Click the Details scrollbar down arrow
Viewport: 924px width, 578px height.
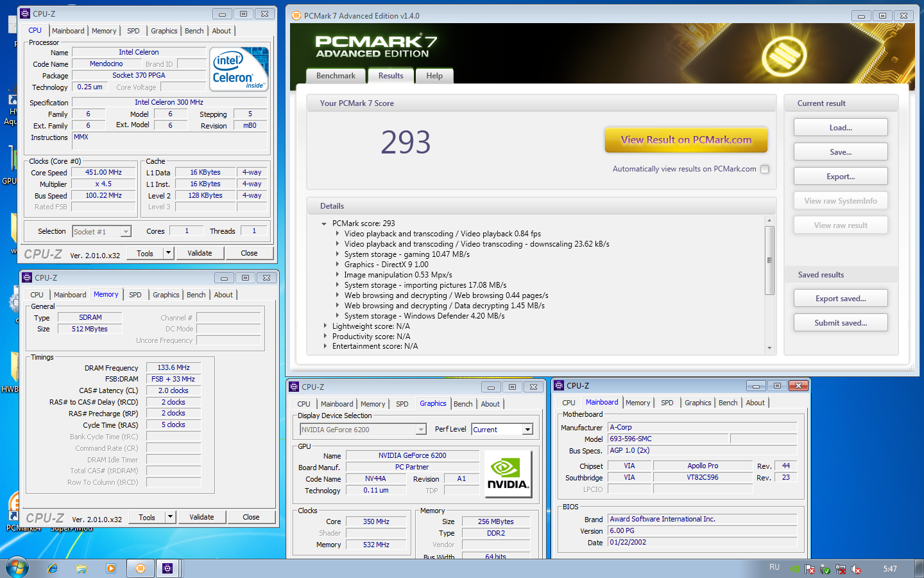[x=769, y=348]
